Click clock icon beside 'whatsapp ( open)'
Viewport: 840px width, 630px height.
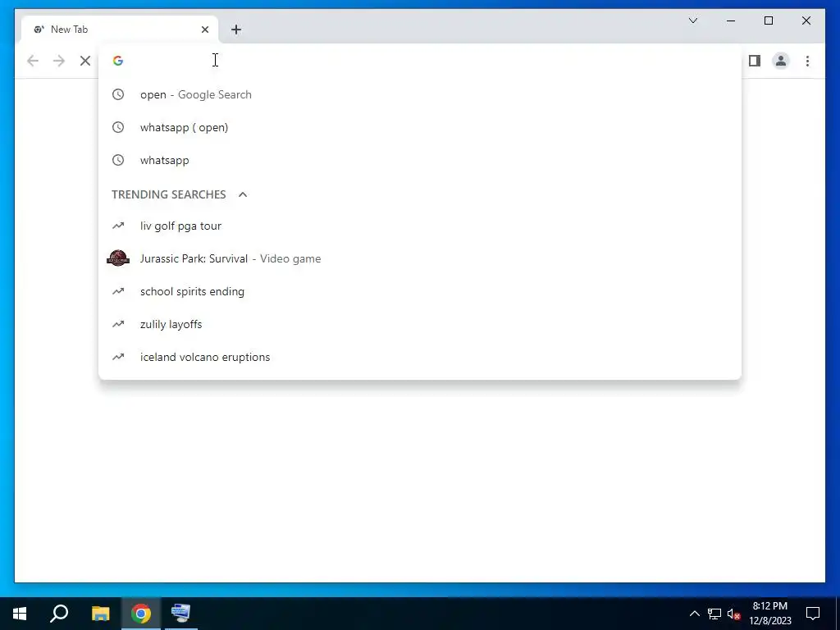click(x=118, y=127)
